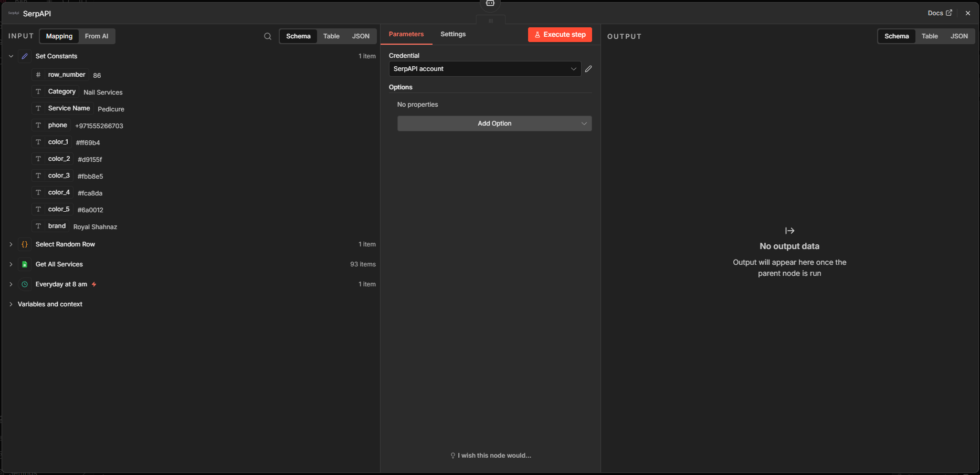Screen dimensions: 980x475
Task: Select the Parameters tab
Action: click(x=406, y=34)
